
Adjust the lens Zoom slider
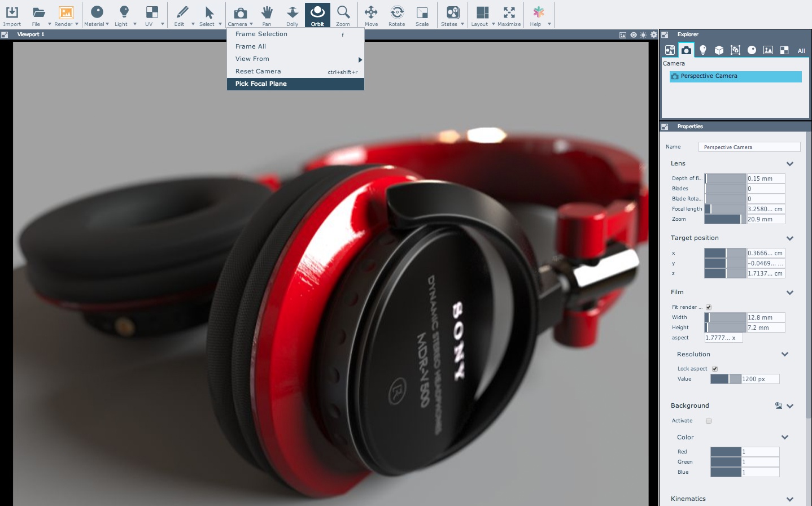(x=725, y=219)
